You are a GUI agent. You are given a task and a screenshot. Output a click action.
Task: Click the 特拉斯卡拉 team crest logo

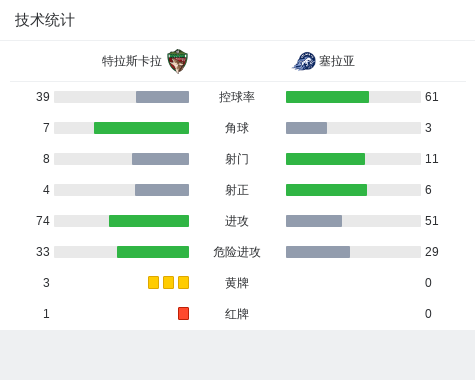(x=177, y=61)
